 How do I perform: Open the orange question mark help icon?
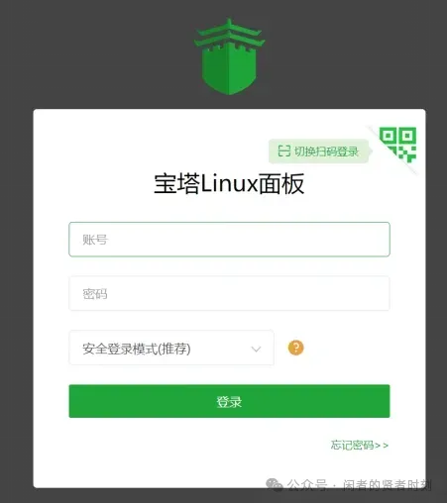(x=295, y=348)
